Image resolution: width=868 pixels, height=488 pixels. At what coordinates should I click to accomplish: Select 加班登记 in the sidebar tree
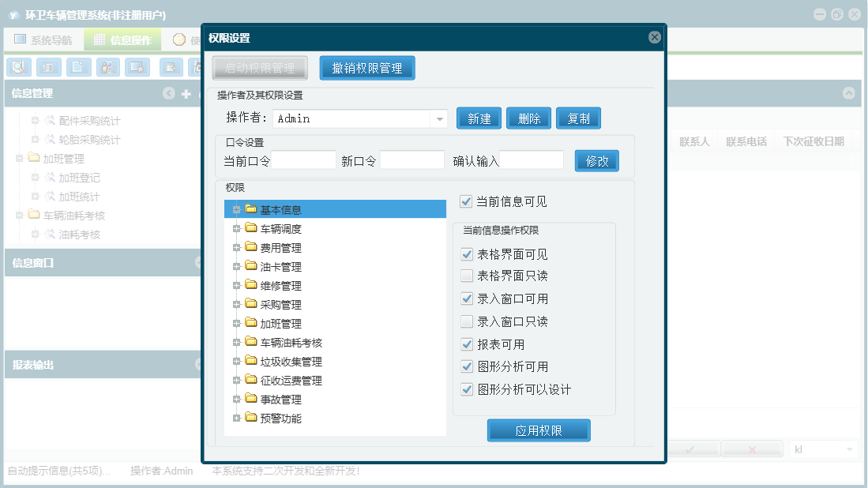click(79, 178)
